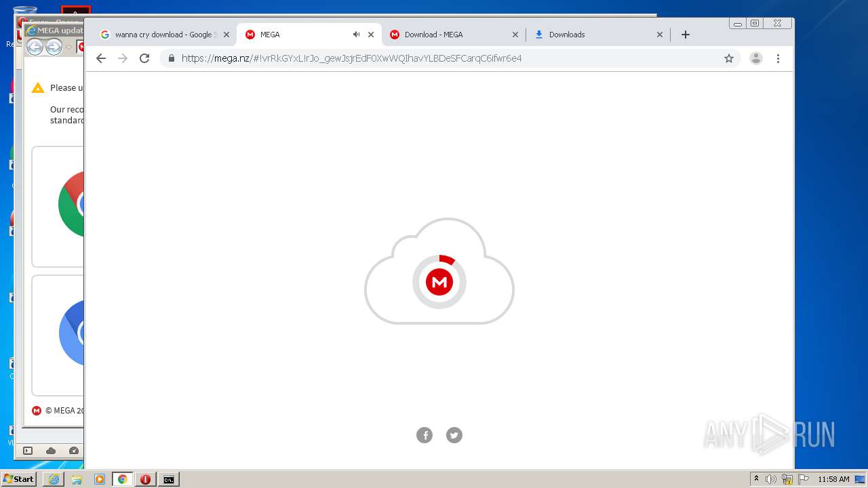Viewport: 868px width, 488px height.
Task: Click the Show desktop button beside the clock
Action: click(x=861, y=479)
